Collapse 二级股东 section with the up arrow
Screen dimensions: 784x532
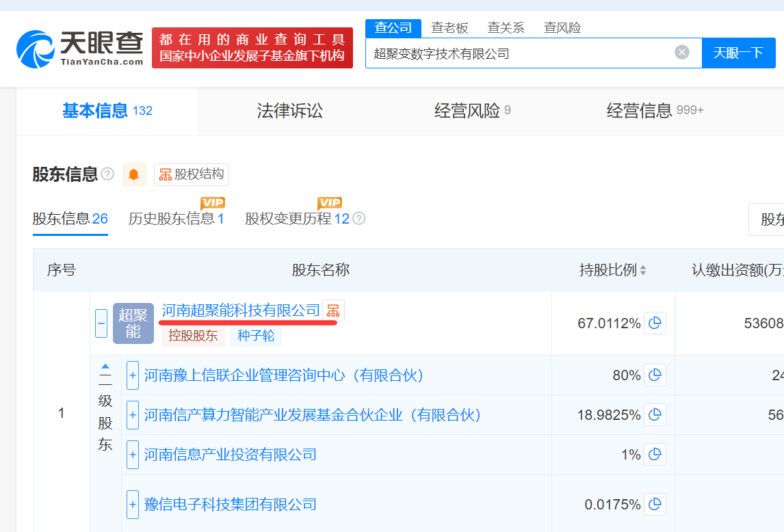click(105, 367)
